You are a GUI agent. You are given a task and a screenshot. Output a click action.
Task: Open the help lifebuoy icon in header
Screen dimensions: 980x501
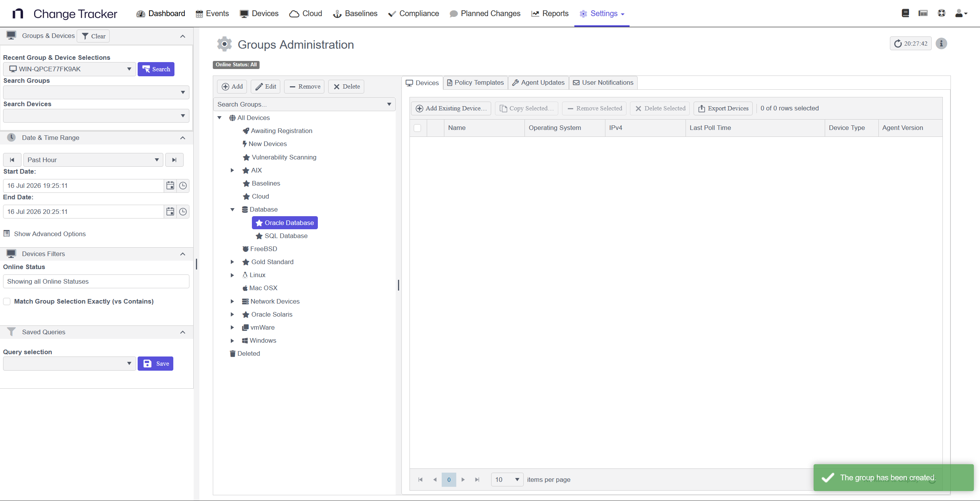tap(942, 13)
